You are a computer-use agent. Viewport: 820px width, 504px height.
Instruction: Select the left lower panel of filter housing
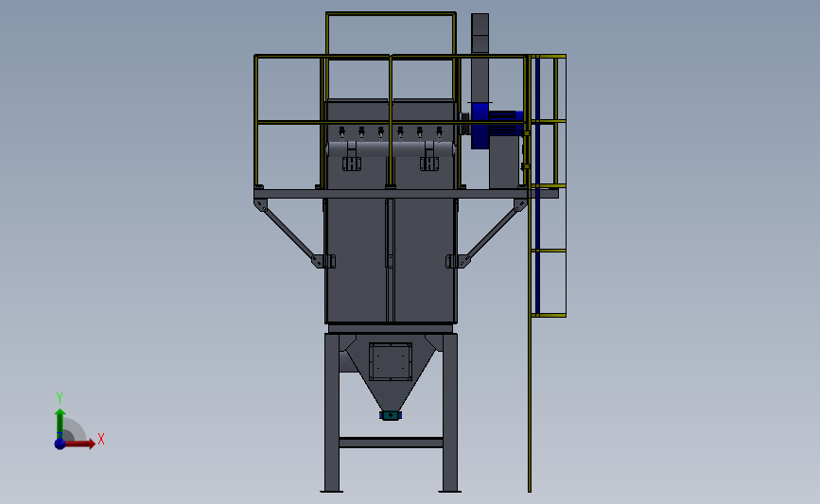pos(357,260)
